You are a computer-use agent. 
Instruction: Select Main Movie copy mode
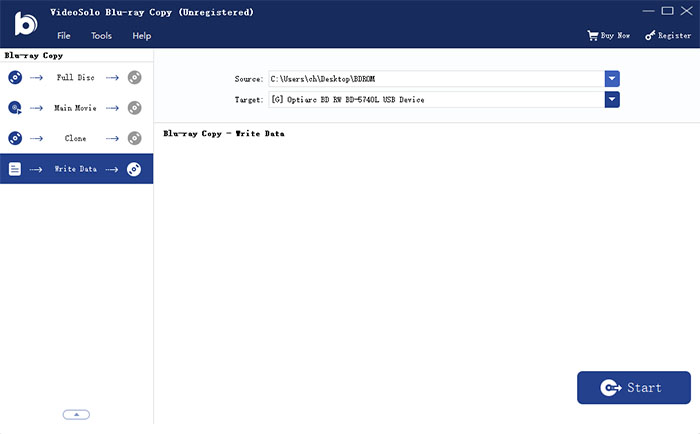coord(76,108)
